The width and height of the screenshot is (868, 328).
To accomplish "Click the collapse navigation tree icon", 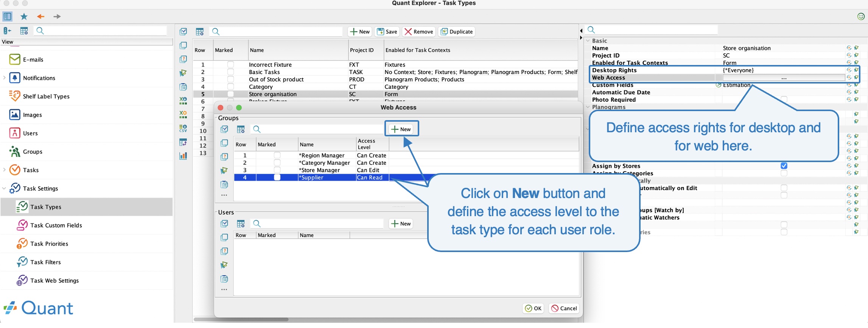I will pyautogui.click(x=7, y=31).
